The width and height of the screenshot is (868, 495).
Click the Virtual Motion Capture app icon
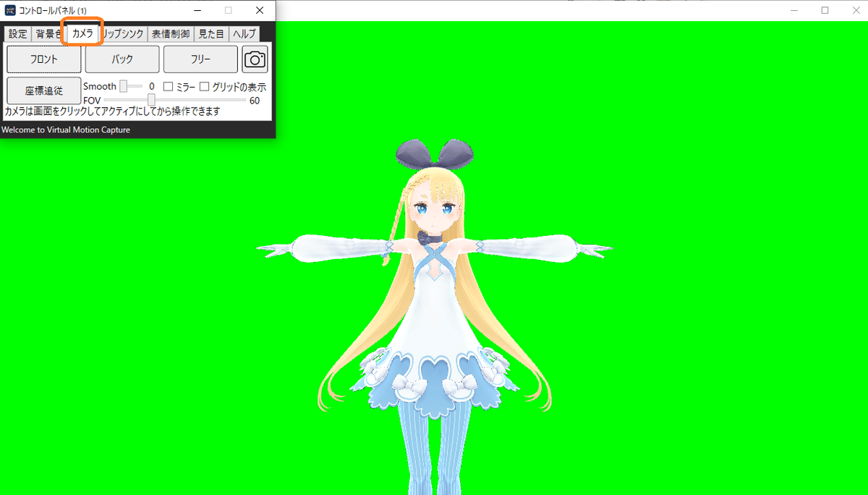[x=9, y=10]
